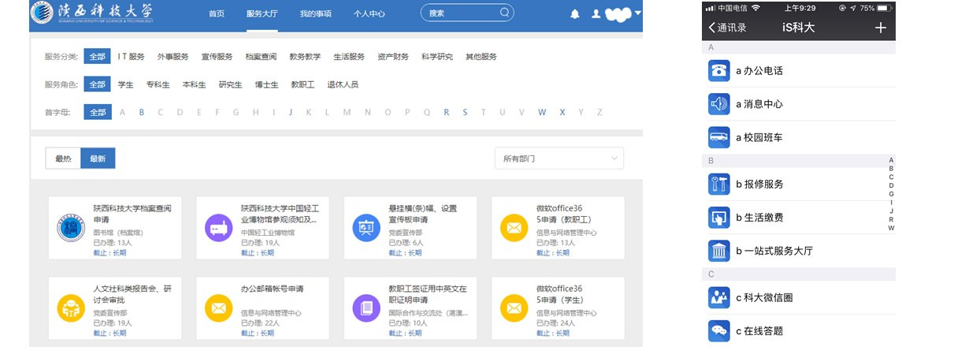Switch to the 我的事项 tab
Screen dimensions: 980x347
click(315, 14)
